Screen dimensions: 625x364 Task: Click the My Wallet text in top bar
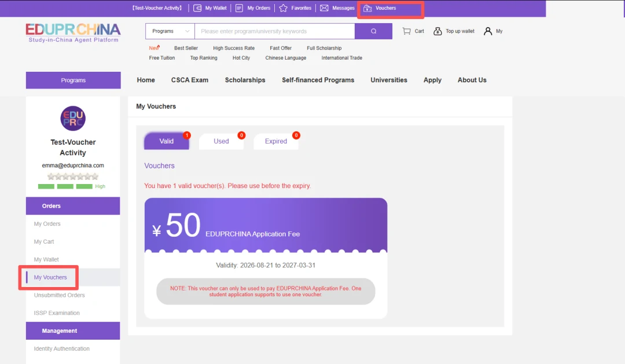pos(216,8)
